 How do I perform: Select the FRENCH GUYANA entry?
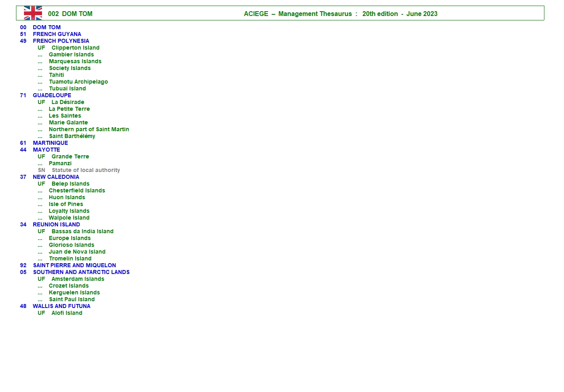pos(57,34)
